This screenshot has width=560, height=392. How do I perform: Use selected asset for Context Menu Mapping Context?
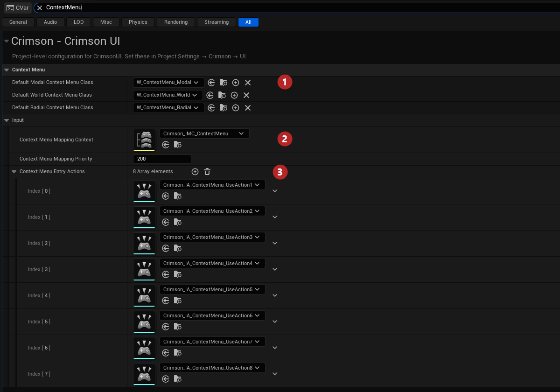(165, 145)
